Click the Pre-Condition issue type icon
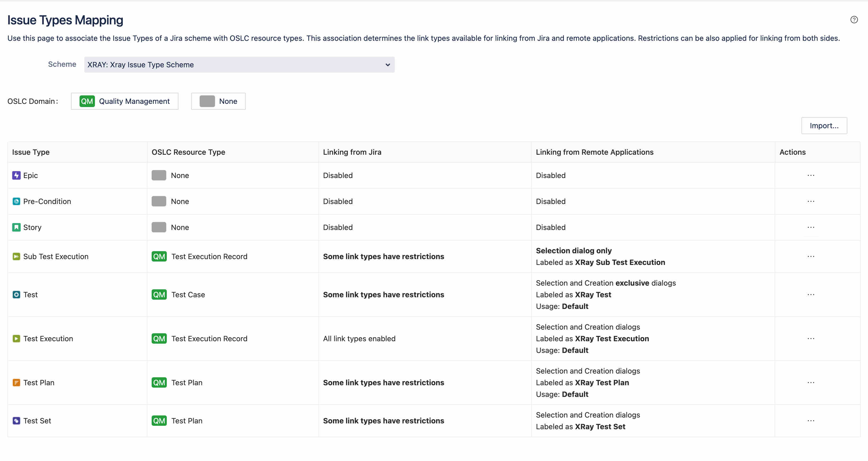 (x=16, y=201)
